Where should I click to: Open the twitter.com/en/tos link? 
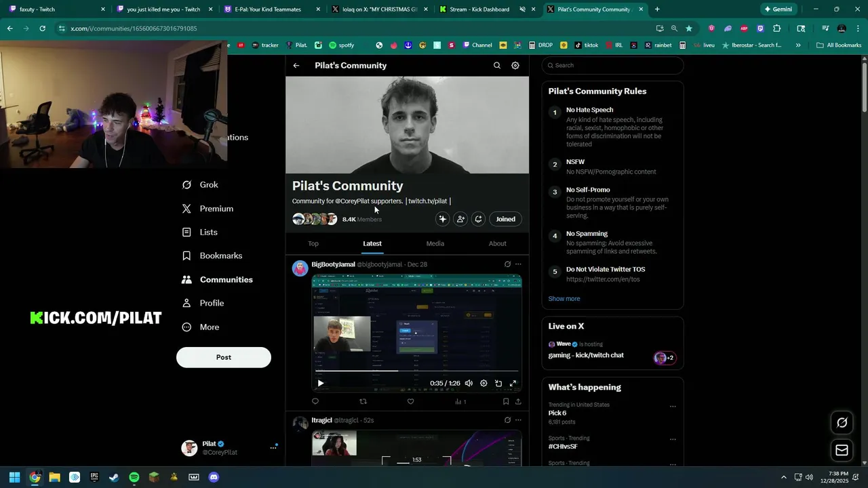click(x=603, y=279)
